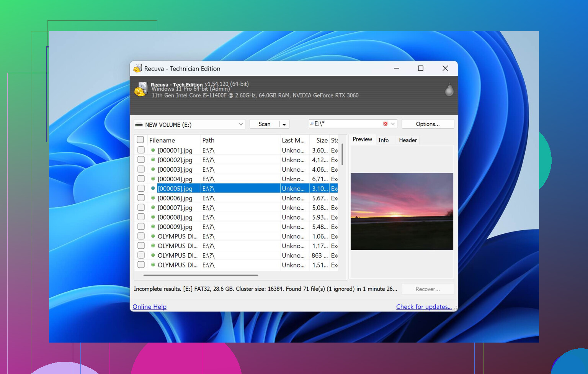Open the NEW VOLUME (E:) drive dropdown
Image resolution: width=588 pixels, height=374 pixels.
241,125
